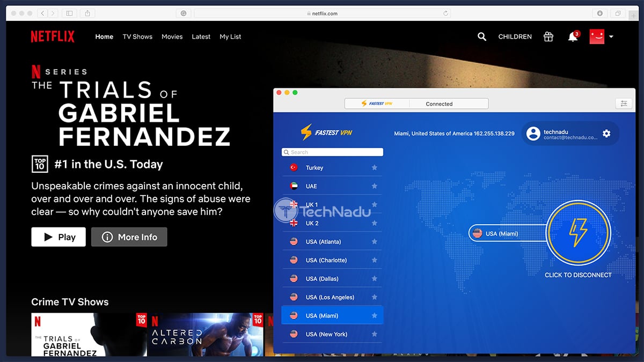Play The Trials of Gabriel Fernandez
The height and width of the screenshot is (362, 644).
[x=58, y=237]
